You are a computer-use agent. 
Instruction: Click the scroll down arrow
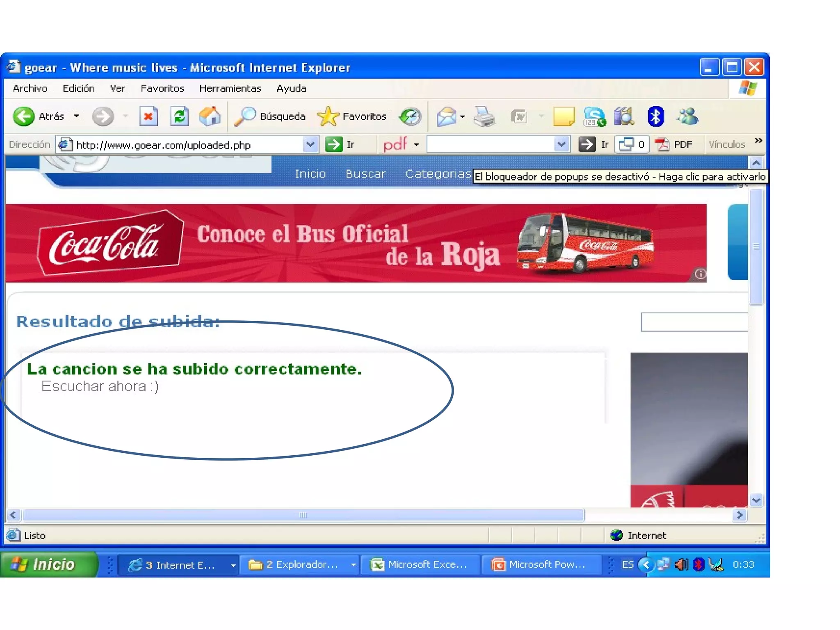point(756,500)
